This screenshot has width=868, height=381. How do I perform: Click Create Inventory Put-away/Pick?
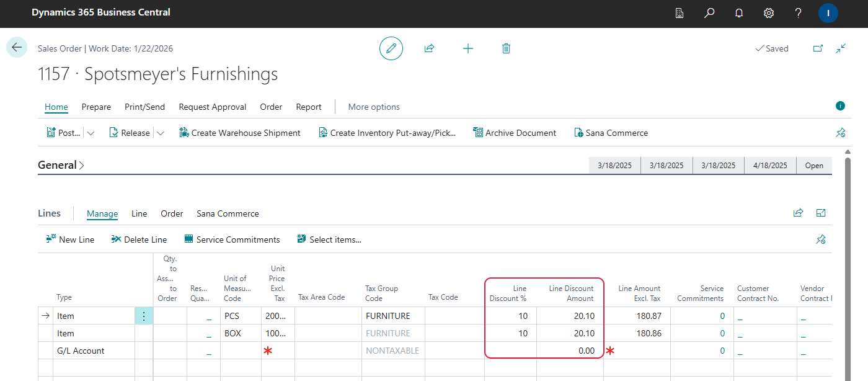[x=387, y=133]
